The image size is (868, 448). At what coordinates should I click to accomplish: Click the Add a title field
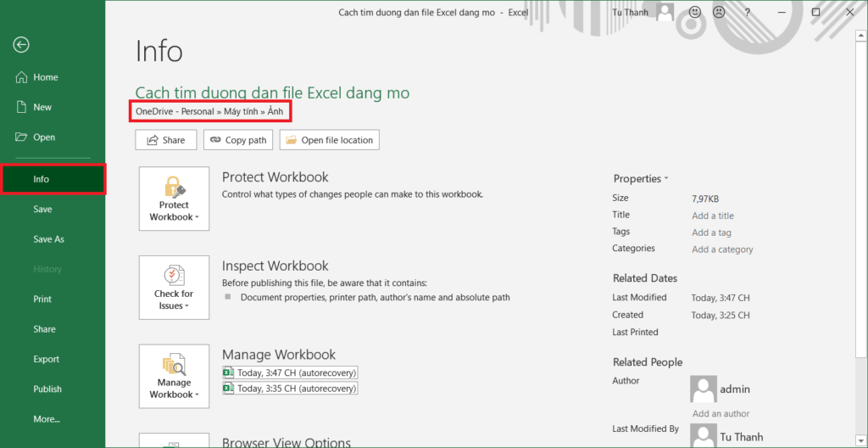(712, 216)
